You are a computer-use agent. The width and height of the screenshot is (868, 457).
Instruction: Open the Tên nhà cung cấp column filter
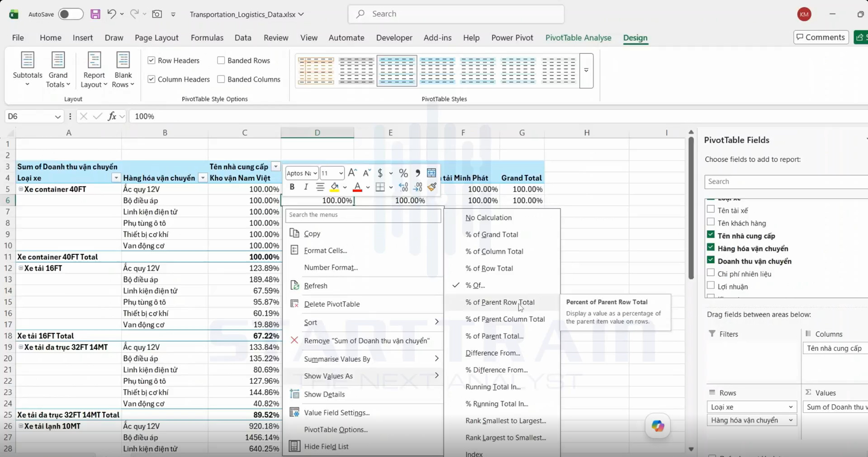pyautogui.click(x=275, y=167)
